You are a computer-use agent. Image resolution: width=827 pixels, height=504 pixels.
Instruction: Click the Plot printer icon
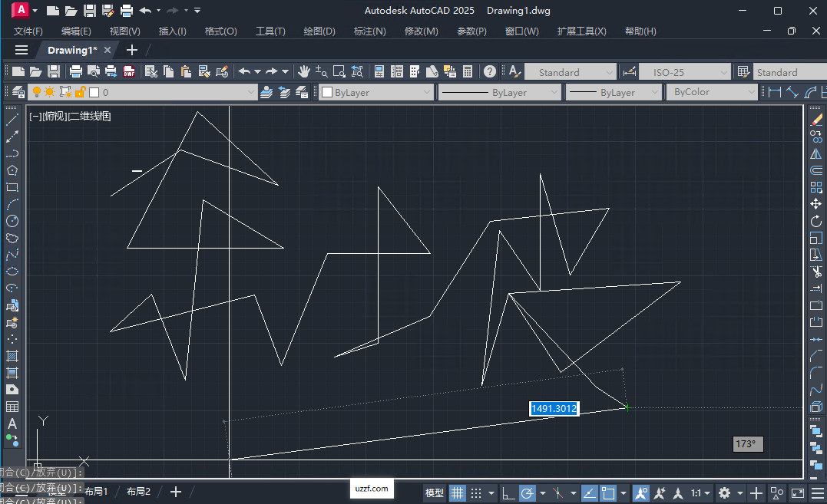click(75, 72)
